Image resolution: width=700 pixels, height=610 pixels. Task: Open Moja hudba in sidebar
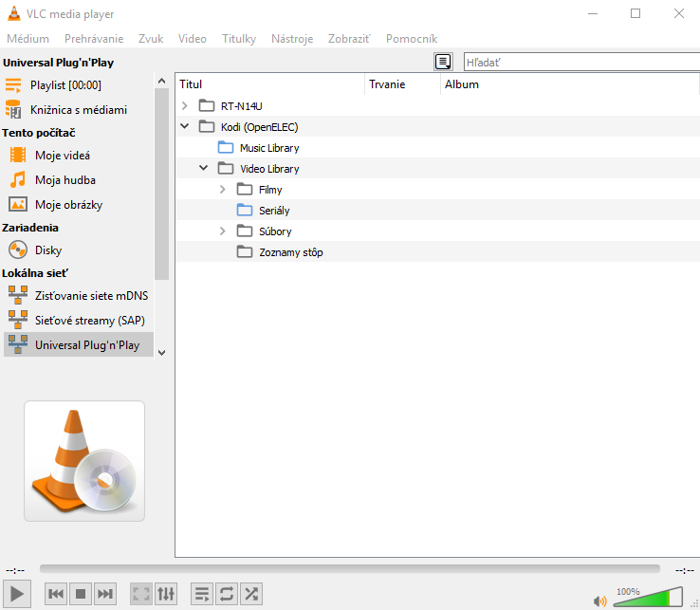[x=78, y=180]
